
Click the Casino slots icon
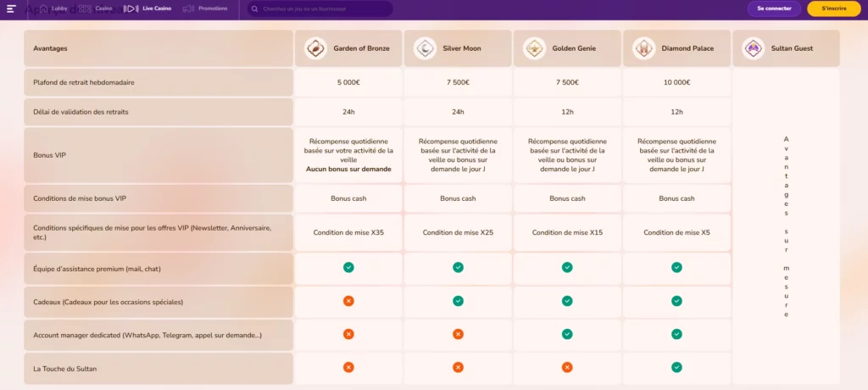[85, 8]
